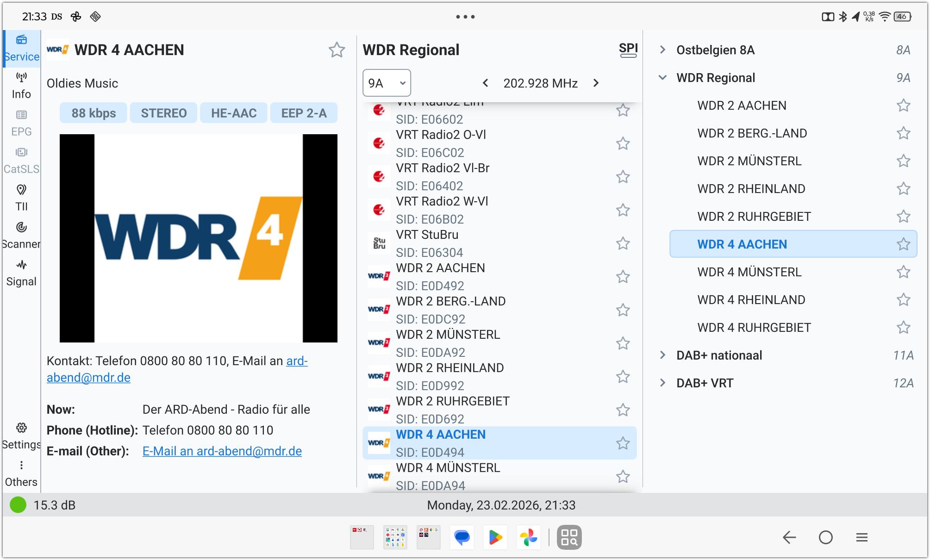The width and height of the screenshot is (930, 560).
Task: Toggle favorite star for VRT StuBru
Action: coord(623,243)
